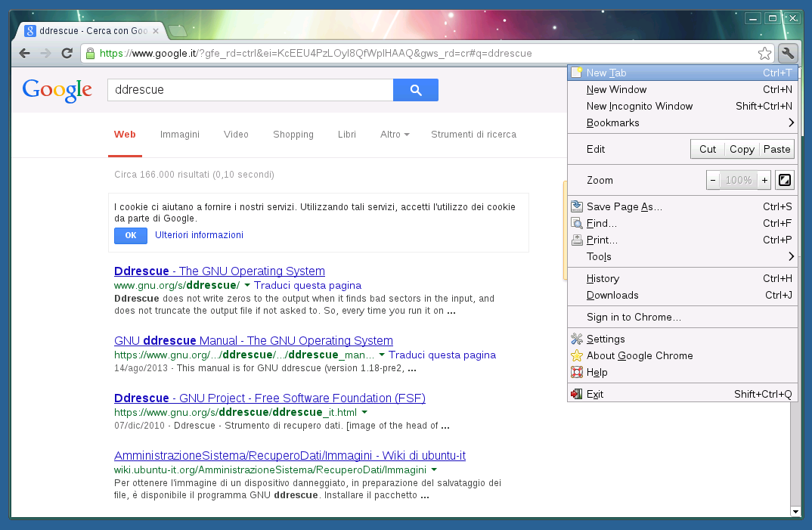
Task: Click the wrench menu icon
Action: [x=787, y=53]
